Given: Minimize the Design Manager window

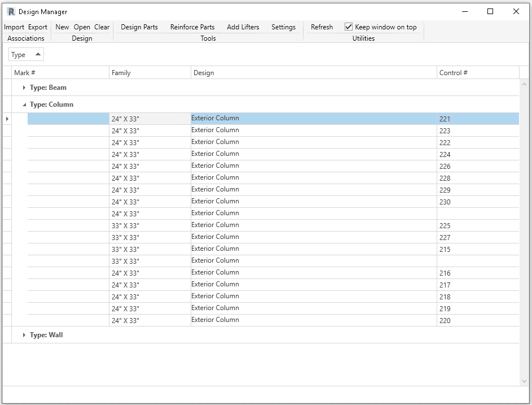Looking at the screenshot, I should (465, 11).
